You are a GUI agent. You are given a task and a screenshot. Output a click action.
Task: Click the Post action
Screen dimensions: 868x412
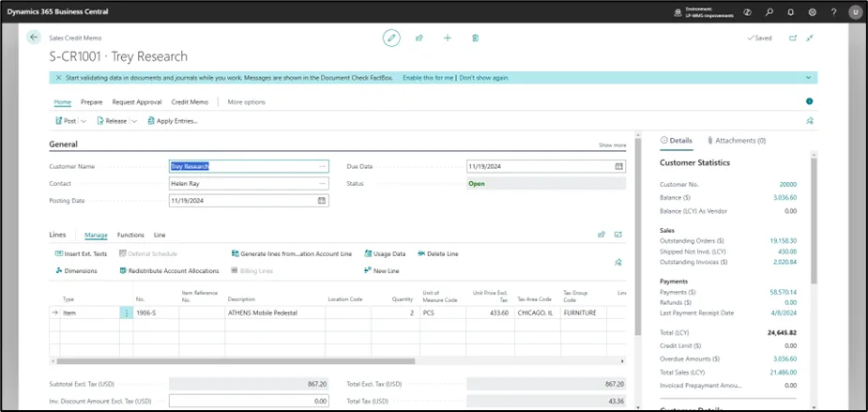(x=66, y=121)
